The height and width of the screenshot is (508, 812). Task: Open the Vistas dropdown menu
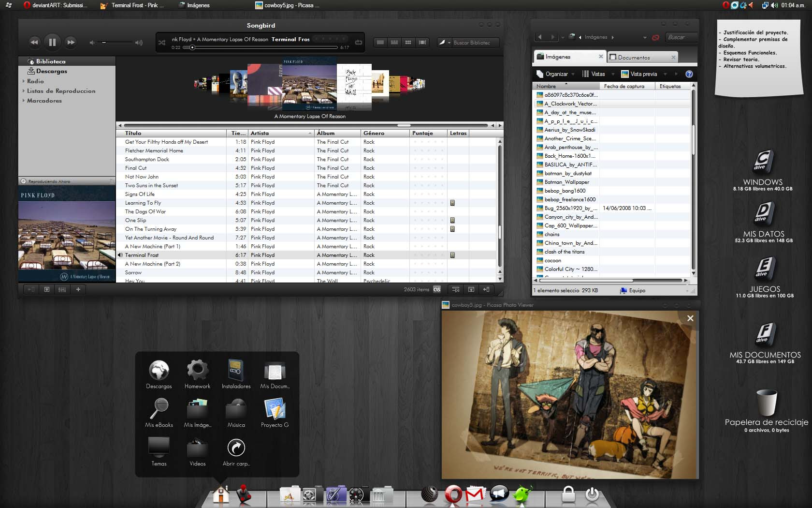tap(598, 74)
